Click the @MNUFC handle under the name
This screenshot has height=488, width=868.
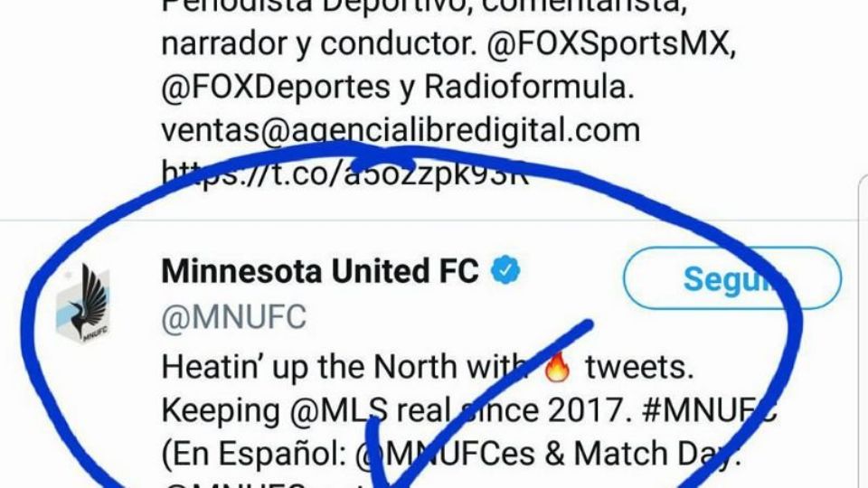[233, 317]
